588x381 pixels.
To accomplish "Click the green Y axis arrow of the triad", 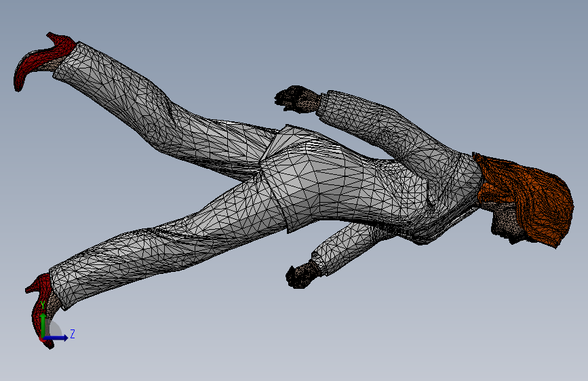I will tap(43, 325).
